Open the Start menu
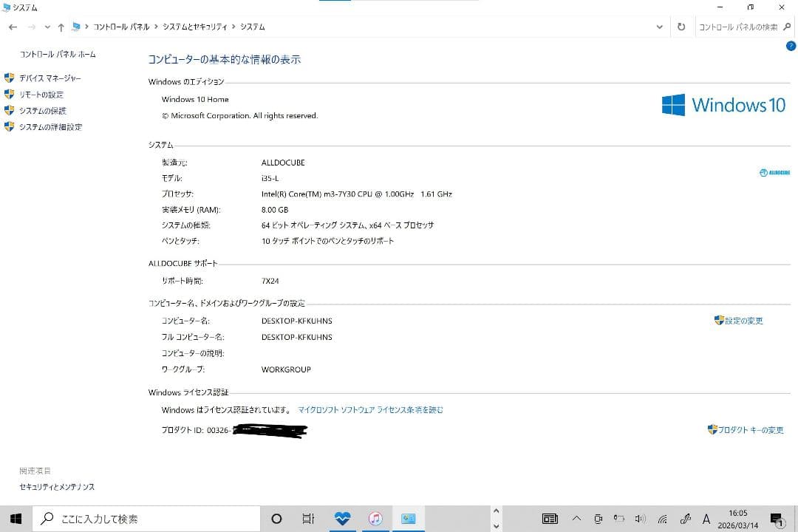The width and height of the screenshot is (798, 532). 16,518
